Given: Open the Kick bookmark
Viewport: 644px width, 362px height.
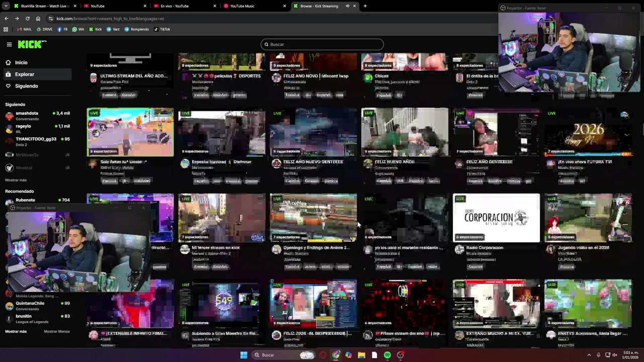Looking at the screenshot, I should click(95, 29).
